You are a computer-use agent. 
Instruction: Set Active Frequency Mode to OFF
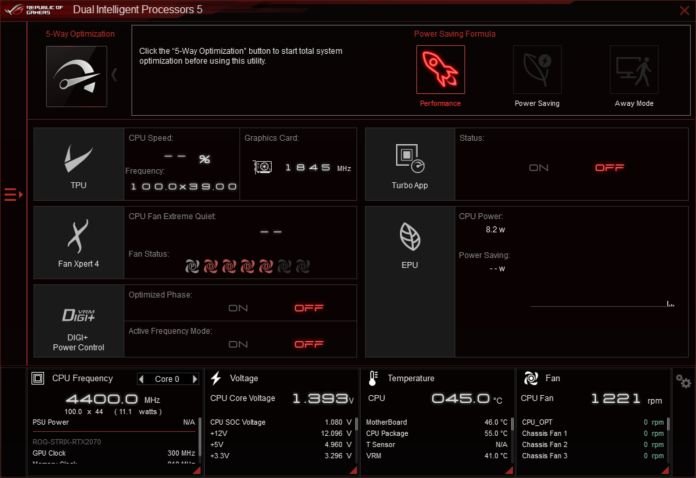point(309,344)
